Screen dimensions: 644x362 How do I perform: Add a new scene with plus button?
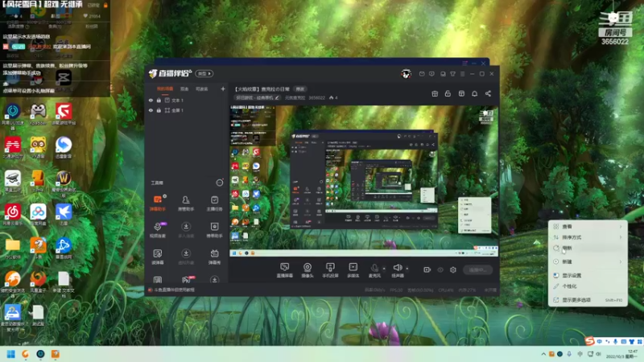click(x=223, y=88)
